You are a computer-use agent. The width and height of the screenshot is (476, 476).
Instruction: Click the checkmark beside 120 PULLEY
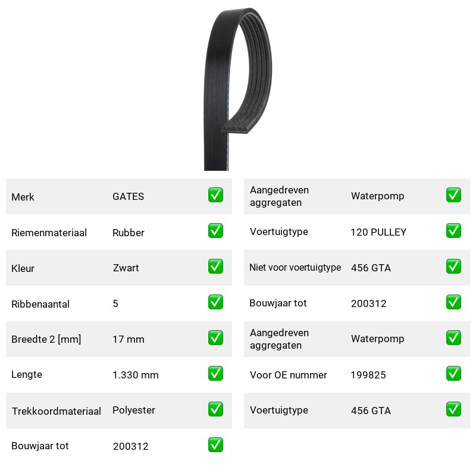coord(453,231)
